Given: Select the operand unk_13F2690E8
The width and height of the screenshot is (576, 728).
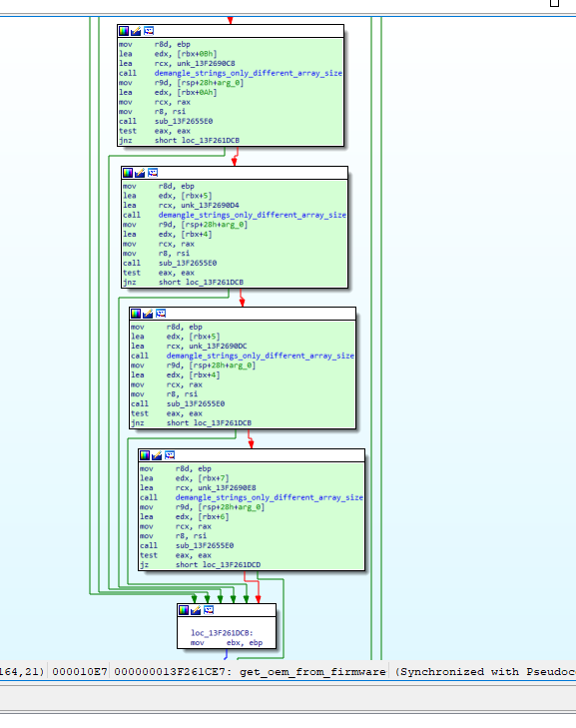Looking at the screenshot, I should click(227, 487).
